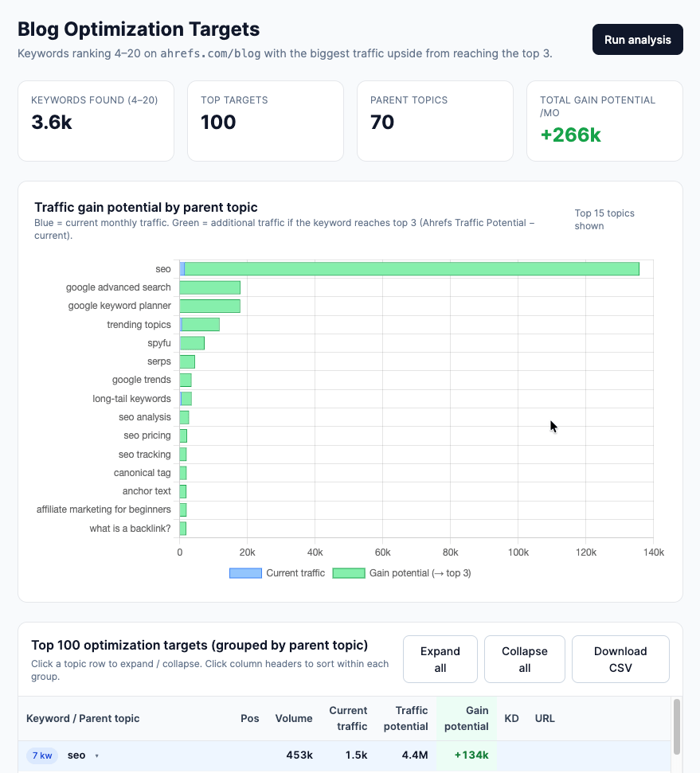Download the CSV export
The image size is (700, 773).
tap(620, 658)
